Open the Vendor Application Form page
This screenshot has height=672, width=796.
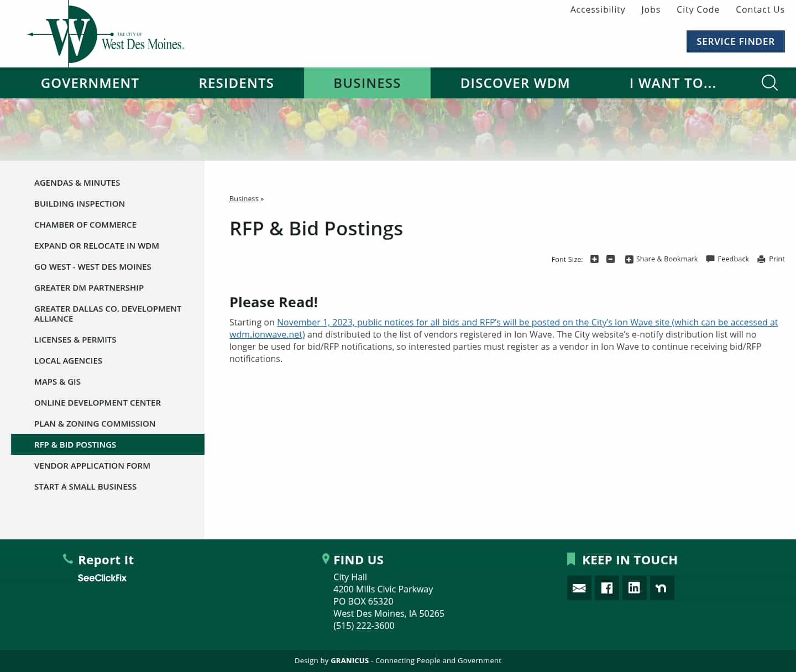(92, 465)
